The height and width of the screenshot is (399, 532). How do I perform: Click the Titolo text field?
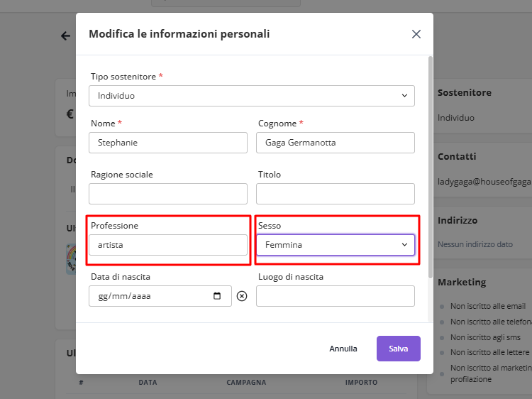pyautogui.click(x=336, y=194)
